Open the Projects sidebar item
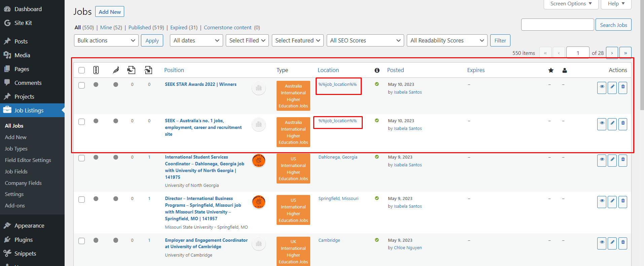This screenshot has width=644, height=266. [x=24, y=97]
